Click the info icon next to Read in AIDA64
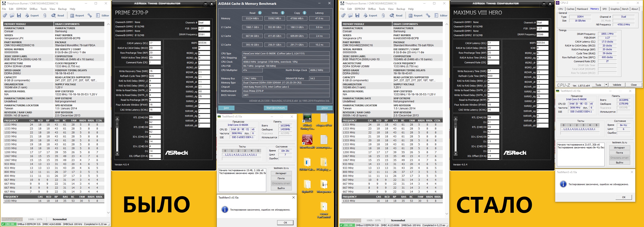This screenshot has height=227, width=644. (x=260, y=13)
